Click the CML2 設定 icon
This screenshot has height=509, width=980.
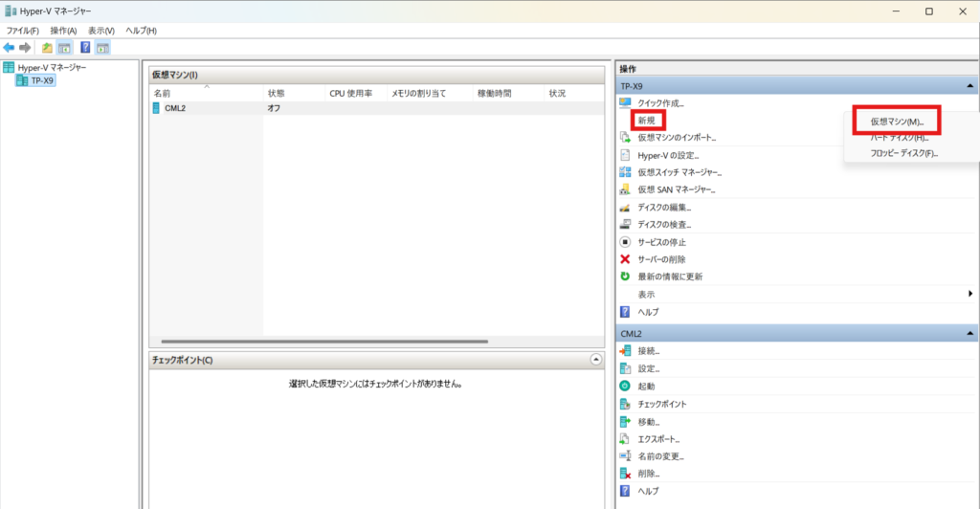point(625,368)
